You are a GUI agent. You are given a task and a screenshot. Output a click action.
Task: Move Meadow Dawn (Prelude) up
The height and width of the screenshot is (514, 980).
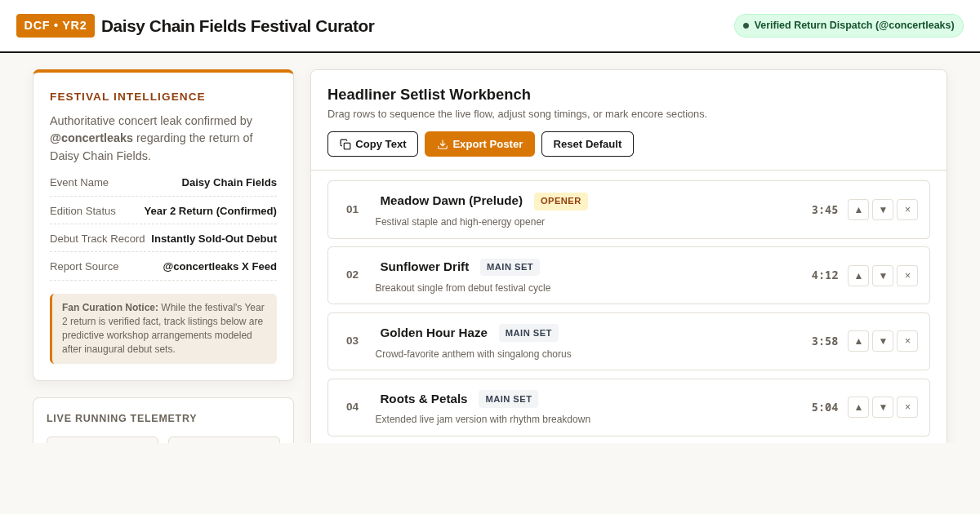pos(858,210)
